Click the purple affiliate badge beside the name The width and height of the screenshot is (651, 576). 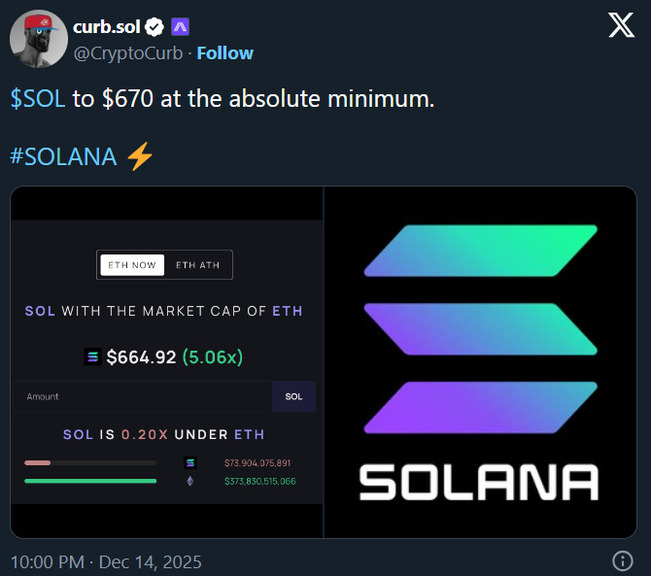(182, 27)
